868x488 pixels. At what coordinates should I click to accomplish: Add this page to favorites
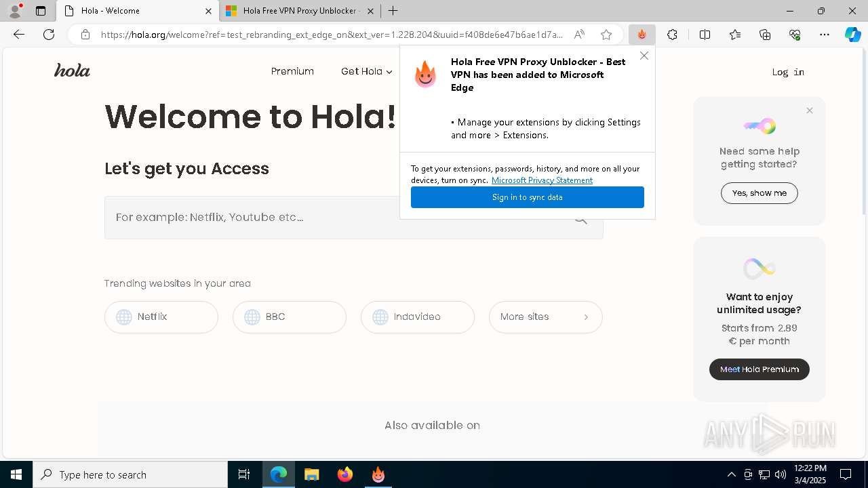coord(606,35)
